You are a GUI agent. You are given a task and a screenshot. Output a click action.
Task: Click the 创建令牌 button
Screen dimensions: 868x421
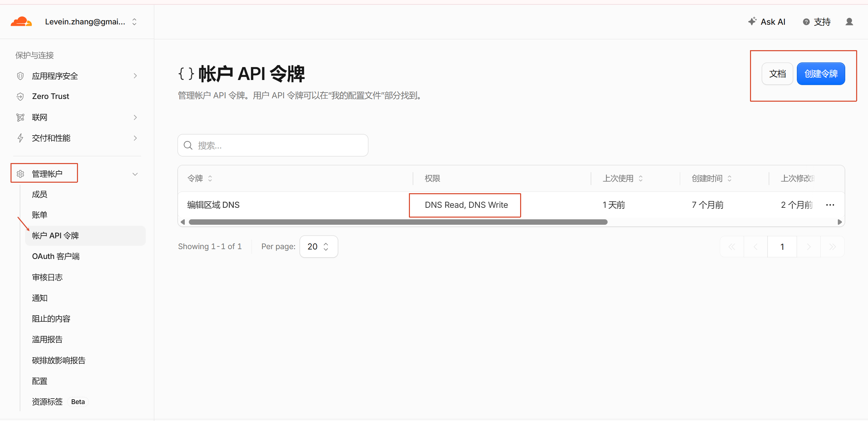click(x=821, y=74)
